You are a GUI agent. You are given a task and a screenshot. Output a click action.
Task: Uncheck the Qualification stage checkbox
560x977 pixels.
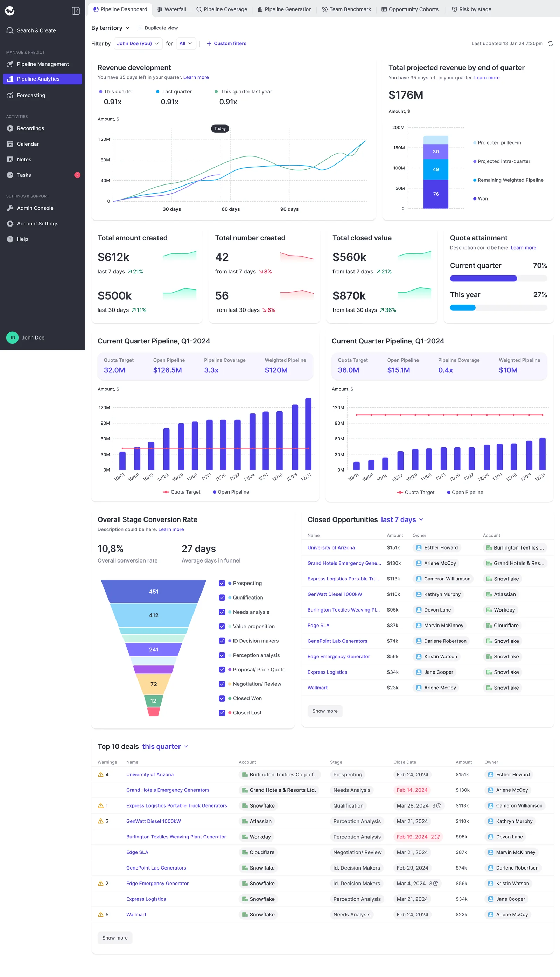(x=222, y=598)
